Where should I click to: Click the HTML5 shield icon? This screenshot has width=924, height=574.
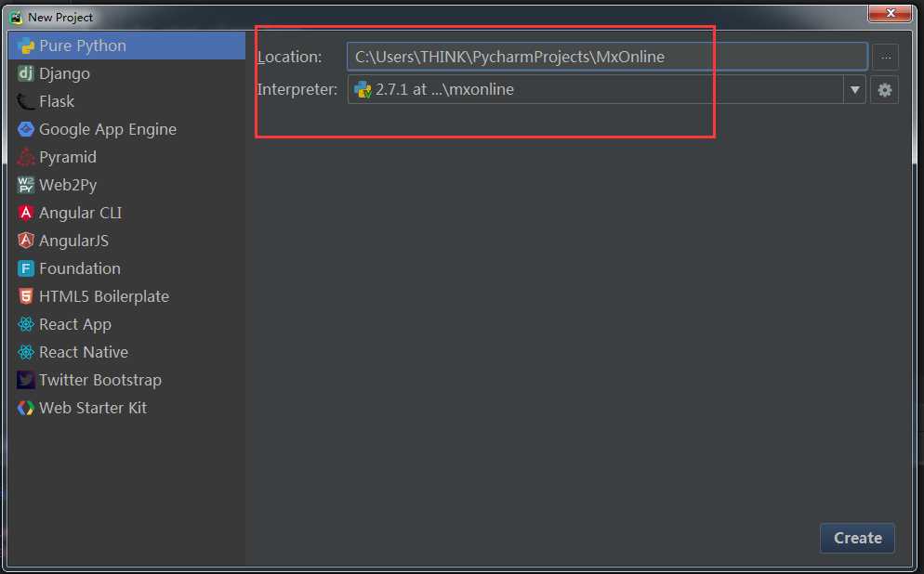[x=26, y=296]
